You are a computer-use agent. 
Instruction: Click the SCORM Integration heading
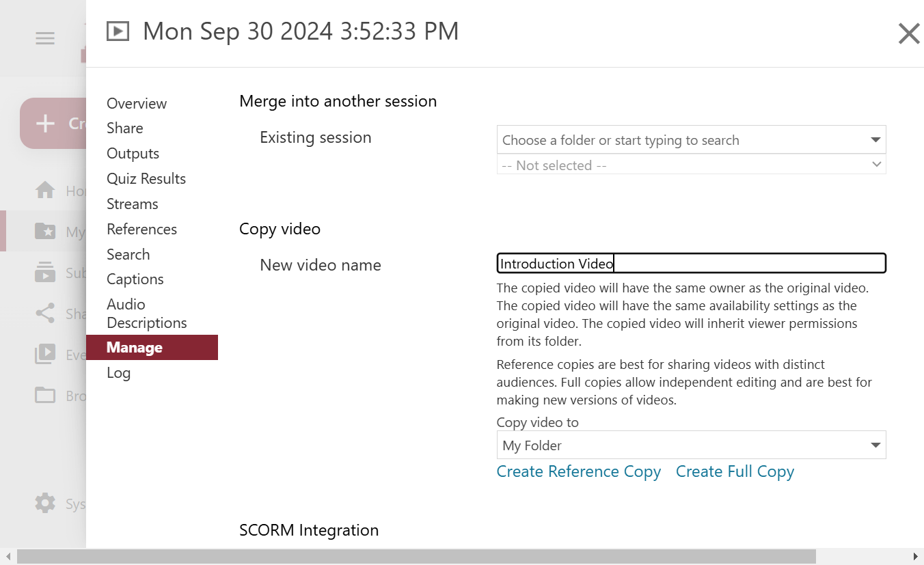click(x=309, y=530)
